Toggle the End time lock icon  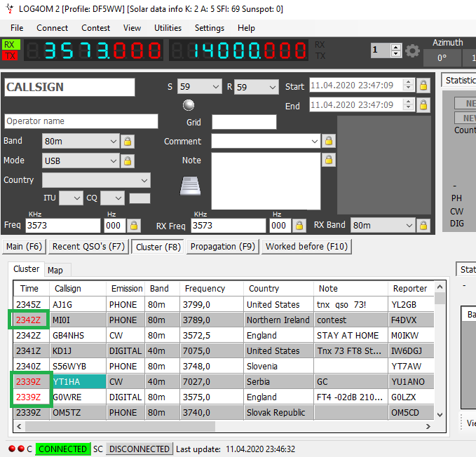tap(423, 105)
